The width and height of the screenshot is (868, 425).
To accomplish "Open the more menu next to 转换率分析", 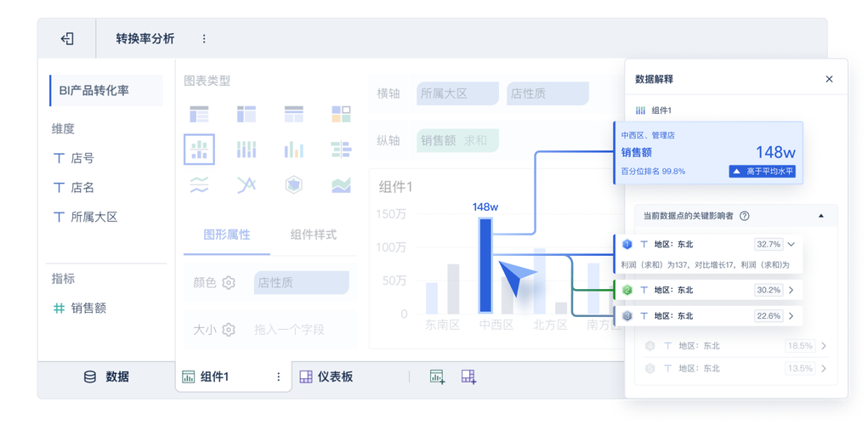I will pos(204,39).
